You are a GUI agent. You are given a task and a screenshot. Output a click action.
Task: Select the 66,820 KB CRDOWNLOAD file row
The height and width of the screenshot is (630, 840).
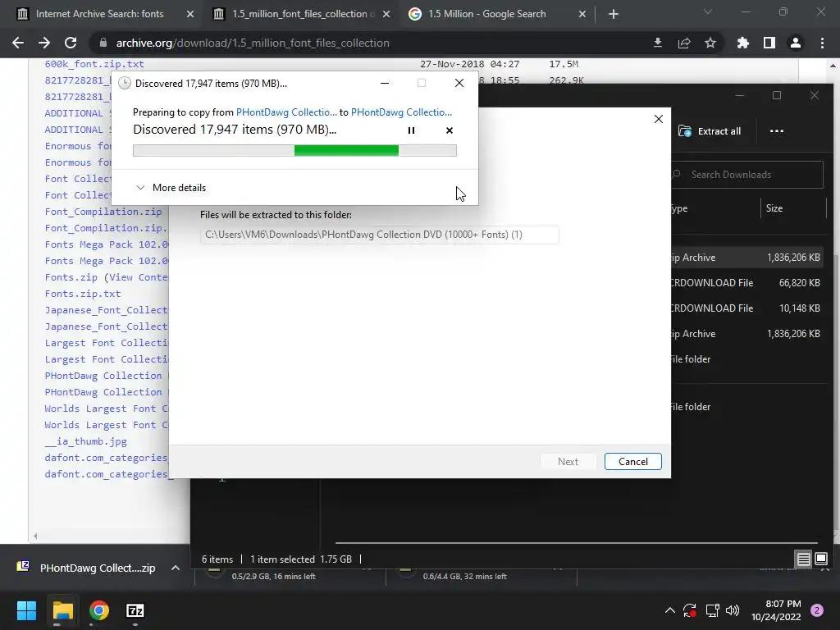pyautogui.click(x=746, y=283)
